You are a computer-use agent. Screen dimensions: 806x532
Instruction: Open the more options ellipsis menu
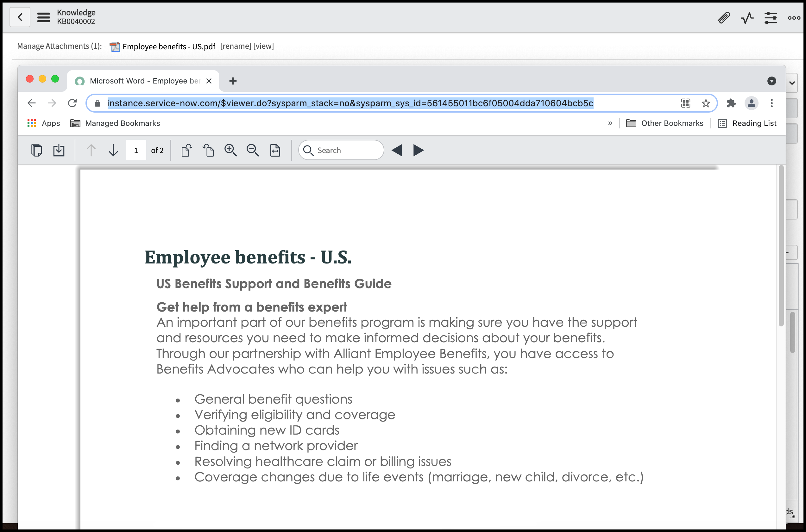click(x=793, y=18)
